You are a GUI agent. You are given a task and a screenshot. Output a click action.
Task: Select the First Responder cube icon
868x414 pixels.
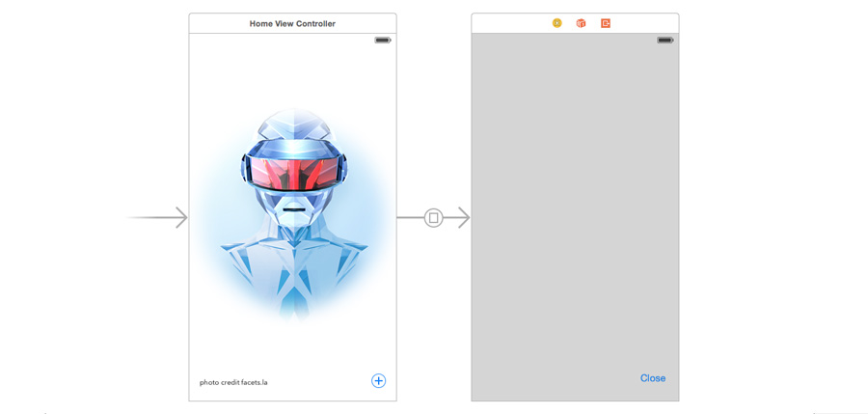pyautogui.click(x=581, y=23)
